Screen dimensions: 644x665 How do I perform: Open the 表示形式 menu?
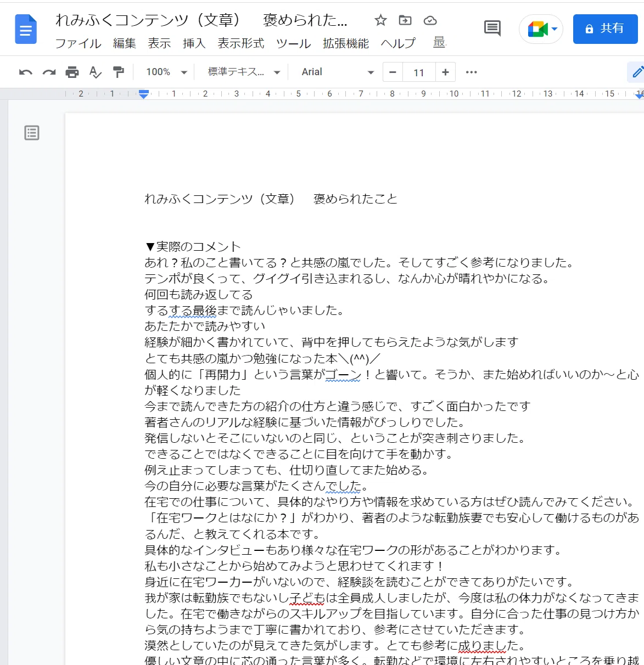(240, 43)
